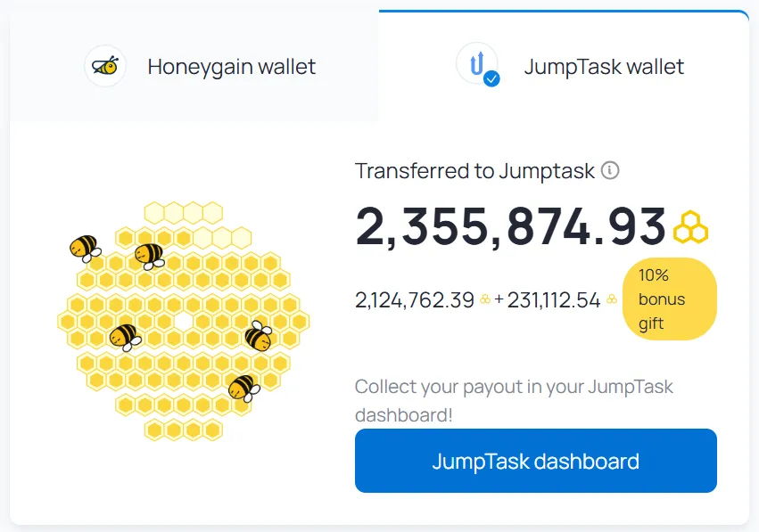
Task: Click the Collect your payout text
Action: coord(514,400)
